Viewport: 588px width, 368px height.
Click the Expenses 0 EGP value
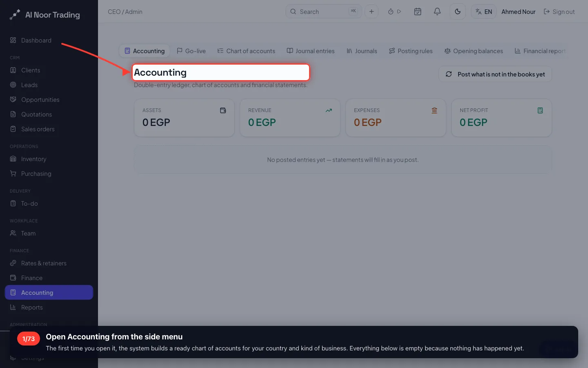[x=368, y=122]
